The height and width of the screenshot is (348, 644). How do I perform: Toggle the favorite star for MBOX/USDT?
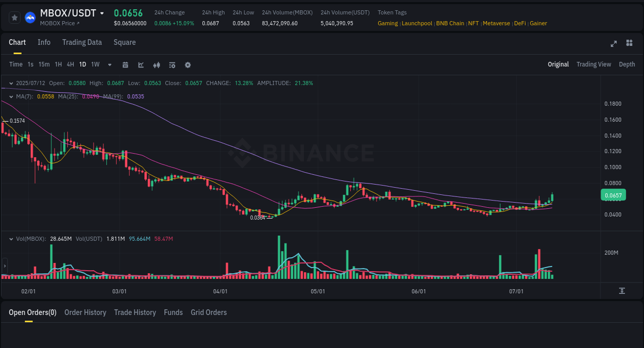tap(14, 17)
